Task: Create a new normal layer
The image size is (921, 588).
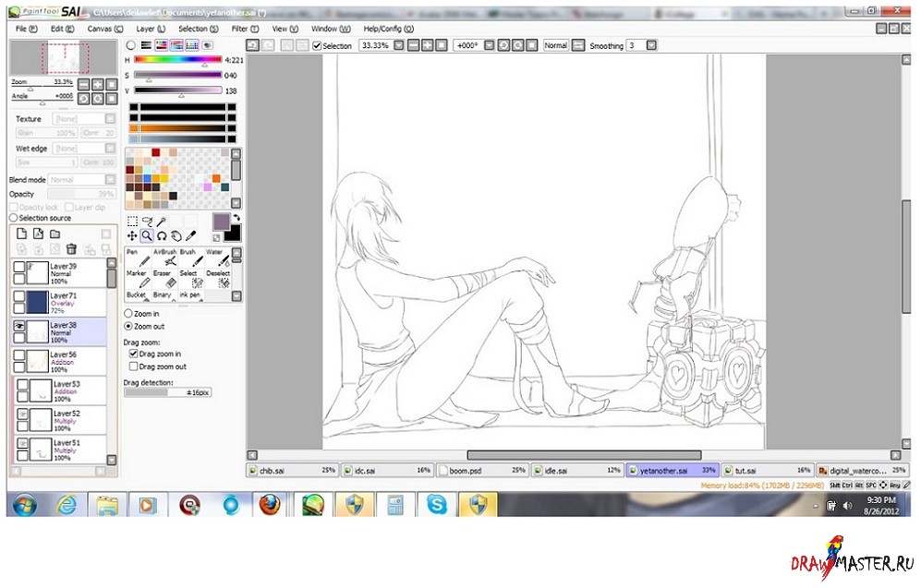Action: point(22,234)
